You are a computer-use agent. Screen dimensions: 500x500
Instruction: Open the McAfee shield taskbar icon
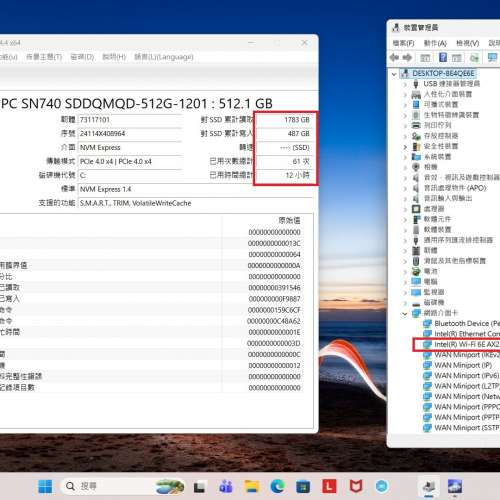(x=355, y=487)
